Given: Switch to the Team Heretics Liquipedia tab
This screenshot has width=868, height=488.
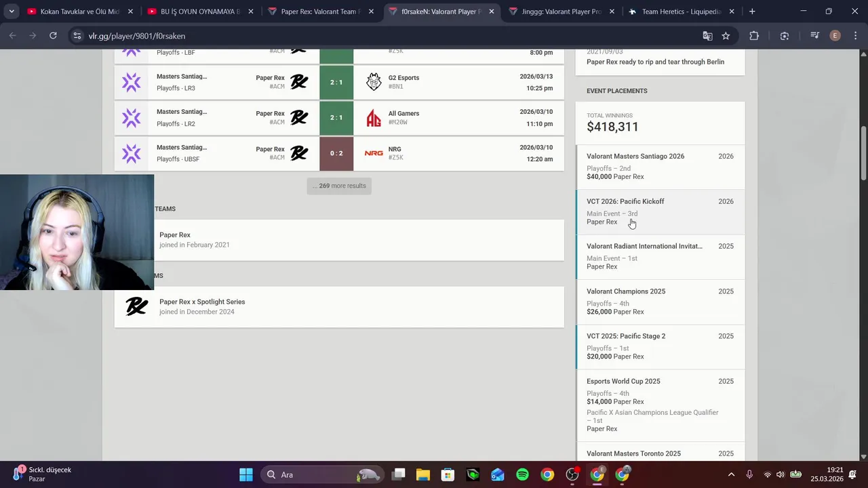Looking at the screenshot, I should pyautogui.click(x=682, y=12).
